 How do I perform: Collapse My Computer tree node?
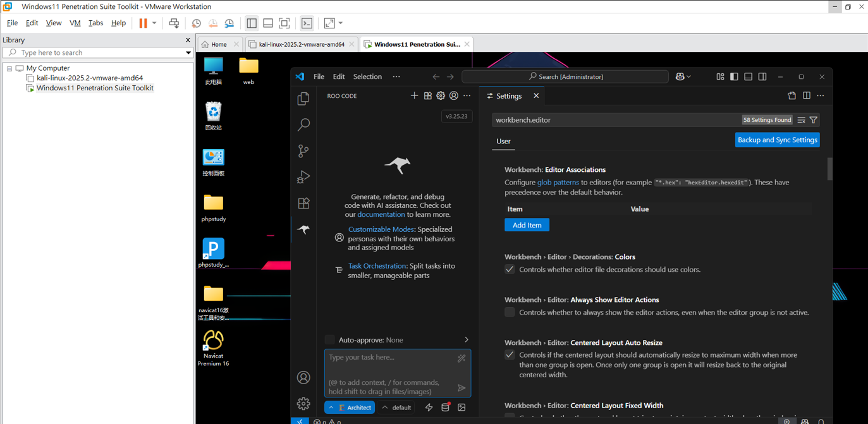pyautogui.click(x=9, y=68)
